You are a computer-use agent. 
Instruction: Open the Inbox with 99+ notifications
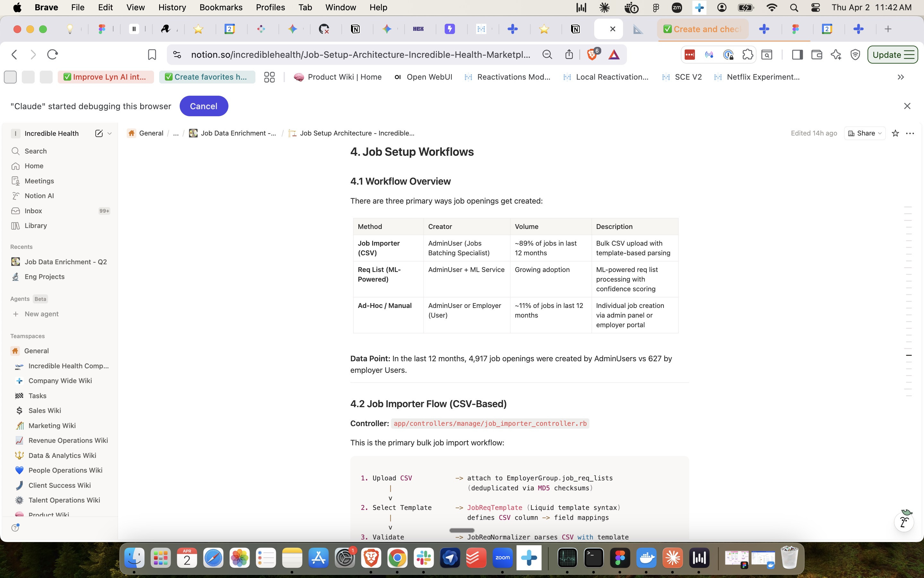(x=60, y=211)
